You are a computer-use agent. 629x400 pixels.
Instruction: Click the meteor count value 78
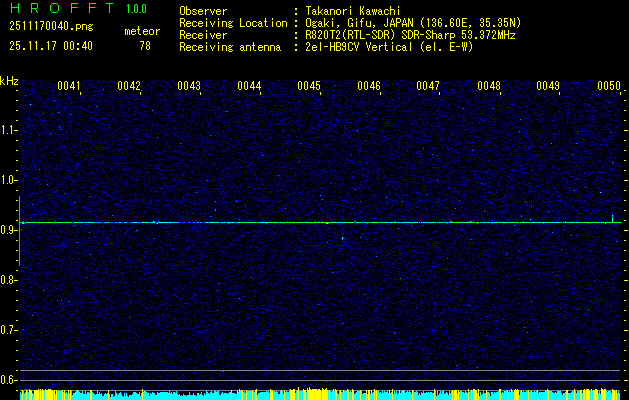point(145,46)
